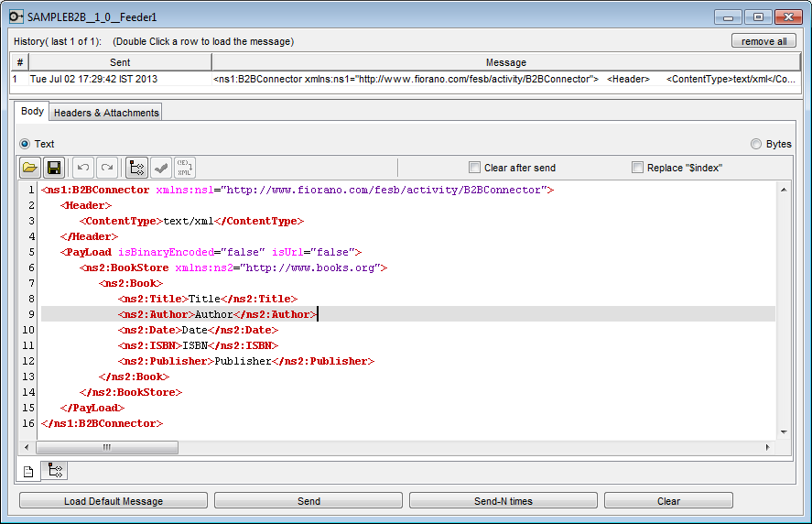Click the Send-N times button
Image resolution: width=812 pixels, height=524 pixels.
tap(503, 501)
